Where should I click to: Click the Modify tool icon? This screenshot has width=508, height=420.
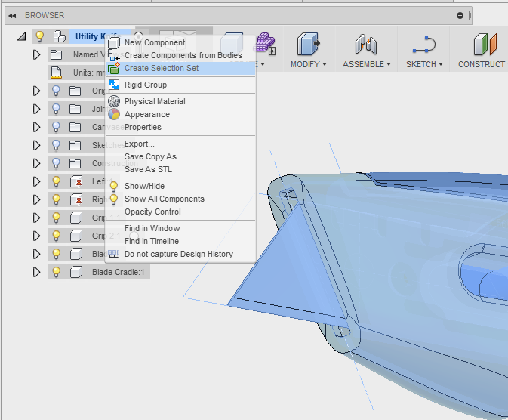[x=308, y=44]
